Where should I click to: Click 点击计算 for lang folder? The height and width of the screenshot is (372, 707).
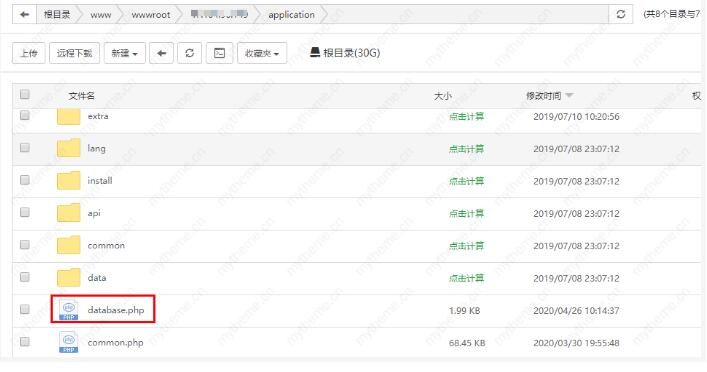pos(466,149)
